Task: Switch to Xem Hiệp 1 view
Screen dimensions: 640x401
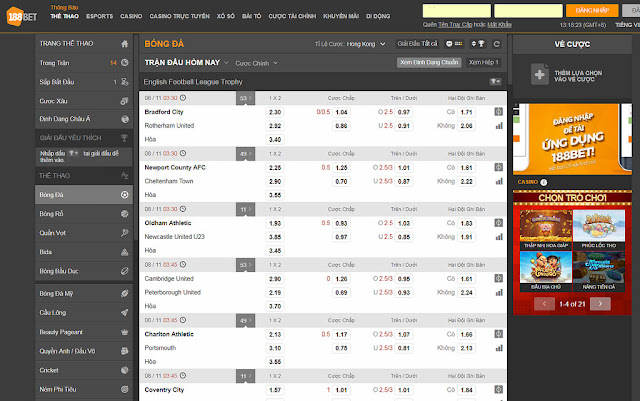Action: click(483, 62)
